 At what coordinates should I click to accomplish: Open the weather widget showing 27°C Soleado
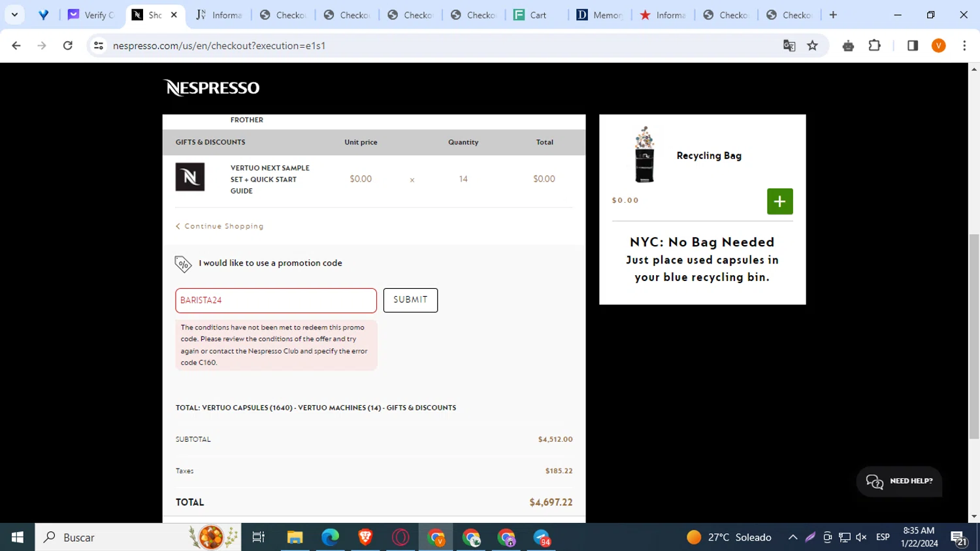[x=729, y=537]
